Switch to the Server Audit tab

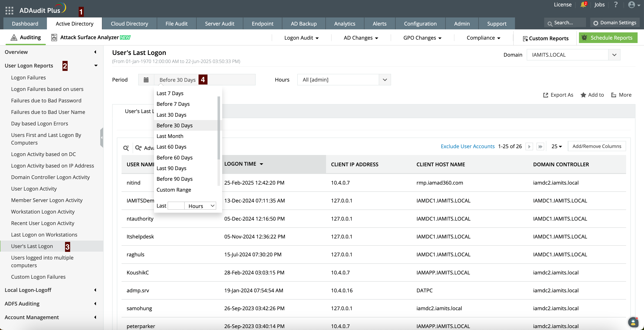[x=219, y=23]
